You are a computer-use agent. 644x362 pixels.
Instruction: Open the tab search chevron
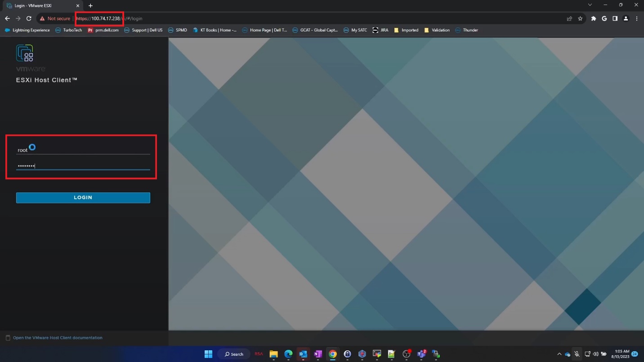590,5
